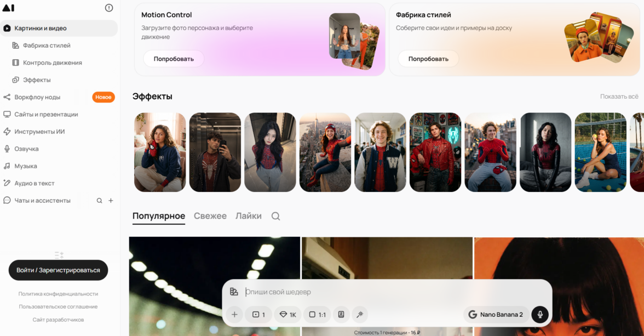Click Войти / Зарегистрироваться button
Viewport: 644px width, 336px height.
[x=58, y=270]
